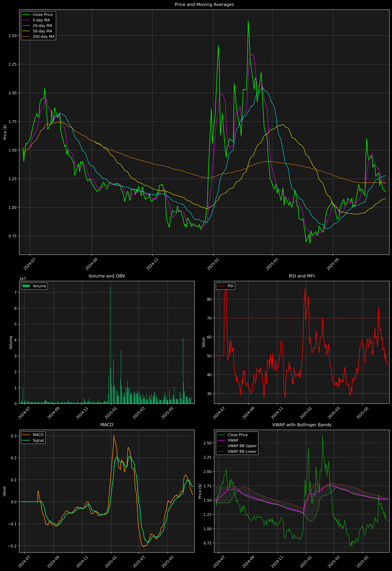The height and width of the screenshot is (571, 392).
Task: Click 2025-03 x-tick under VWAP chart
Action: pyautogui.click(x=334, y=562)
